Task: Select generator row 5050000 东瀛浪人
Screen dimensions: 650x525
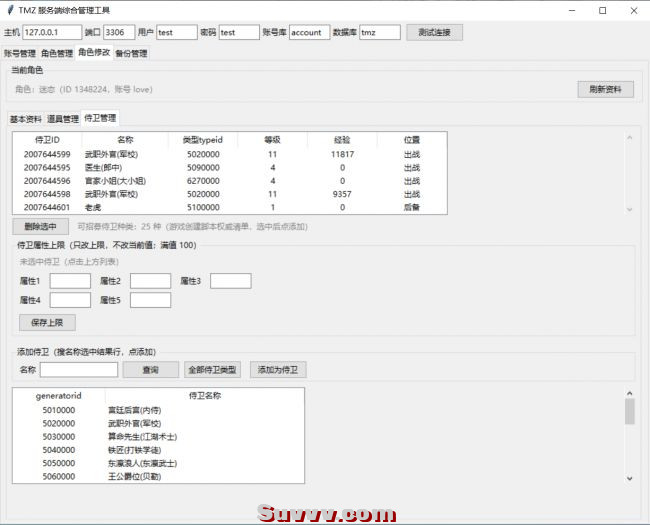Action: (x=158, y=463)
